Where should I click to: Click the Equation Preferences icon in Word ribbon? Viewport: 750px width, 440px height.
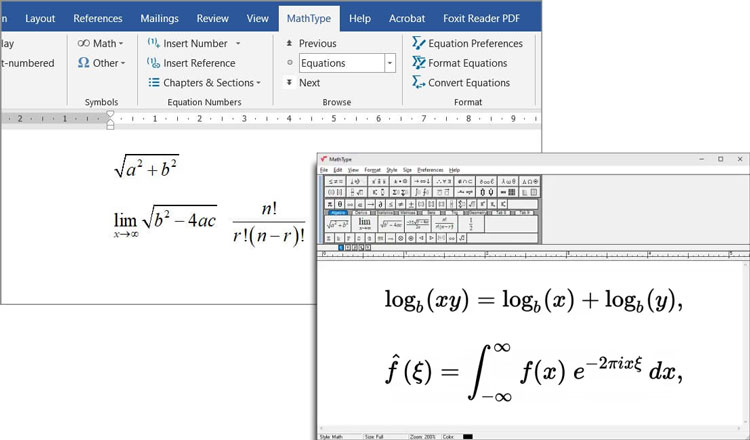(419, 43)
